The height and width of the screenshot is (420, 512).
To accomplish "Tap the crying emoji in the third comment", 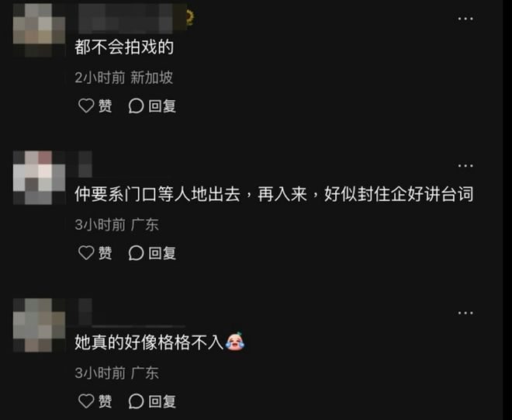I will click(x=235, y=342).
